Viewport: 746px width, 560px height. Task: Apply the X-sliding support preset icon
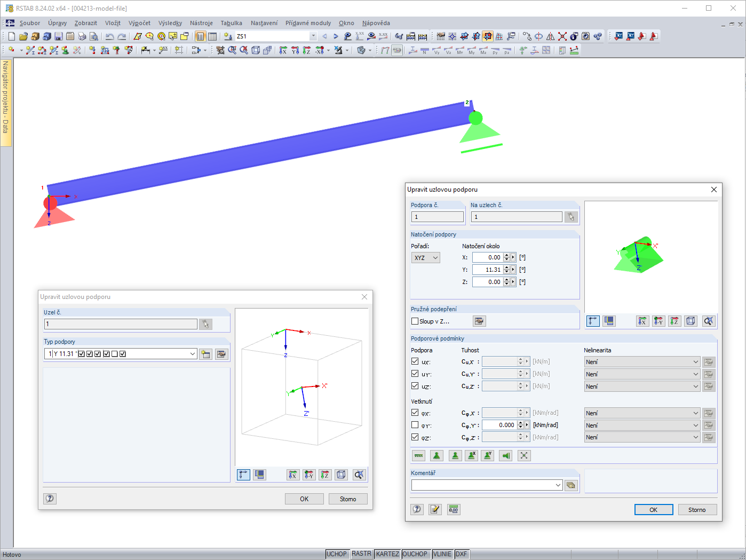[471, 455]
